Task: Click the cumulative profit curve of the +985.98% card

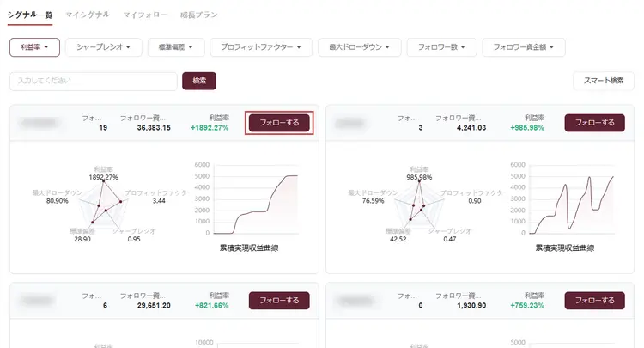Action: 572,199
